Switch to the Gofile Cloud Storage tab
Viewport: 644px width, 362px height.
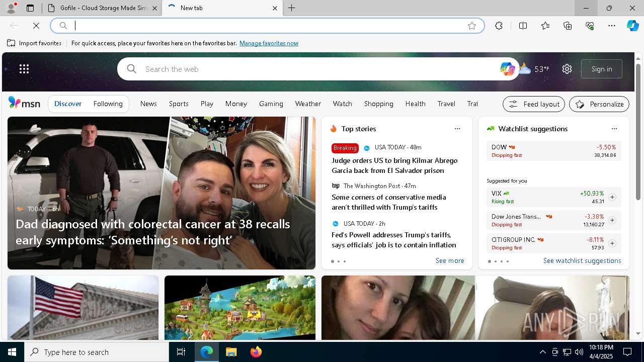(102, 8)
